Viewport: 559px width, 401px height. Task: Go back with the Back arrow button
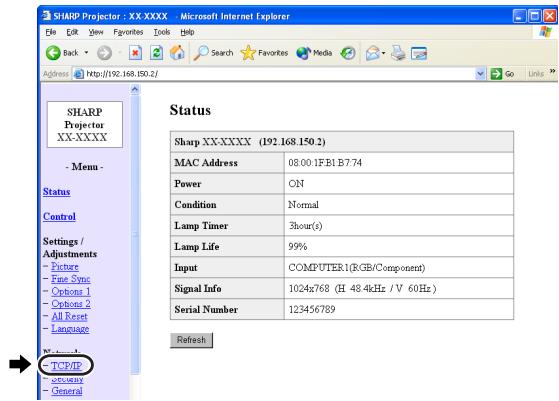click(x=62, y=53)
